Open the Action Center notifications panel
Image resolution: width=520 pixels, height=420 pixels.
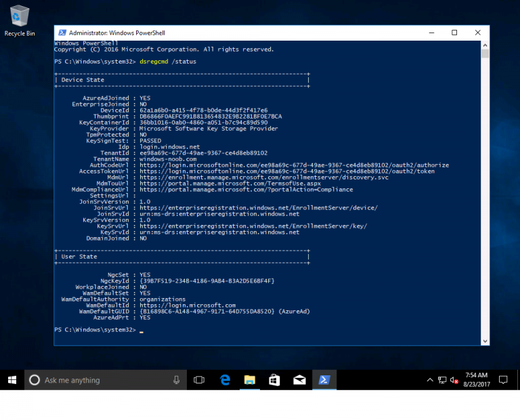click(503, 380)
